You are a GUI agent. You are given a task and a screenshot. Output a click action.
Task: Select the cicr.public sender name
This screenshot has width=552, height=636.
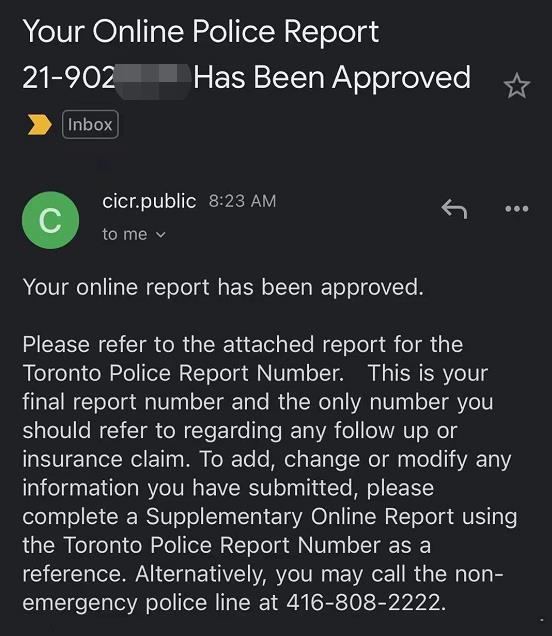(149, 201)
